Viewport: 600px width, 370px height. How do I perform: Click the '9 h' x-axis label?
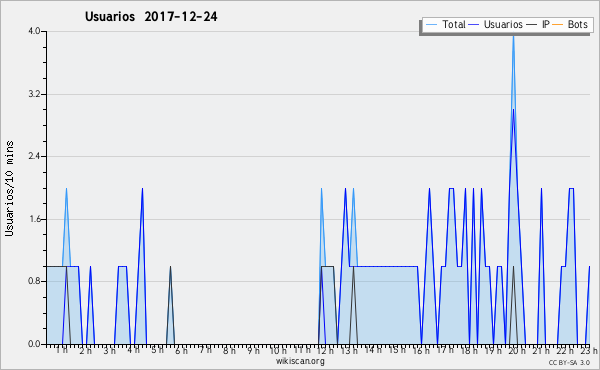pos(253,350)
